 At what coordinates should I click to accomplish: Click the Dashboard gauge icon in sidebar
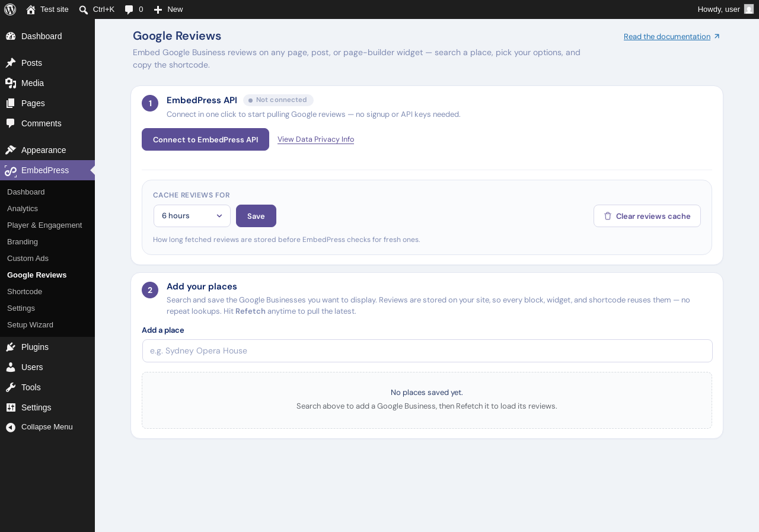[11, 36]
